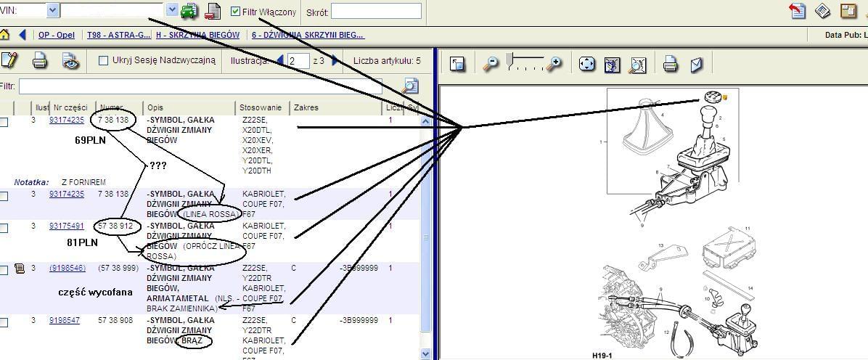
Task: Select the Liczba artykułu: 5 label
Action: (x=387, y=60)
